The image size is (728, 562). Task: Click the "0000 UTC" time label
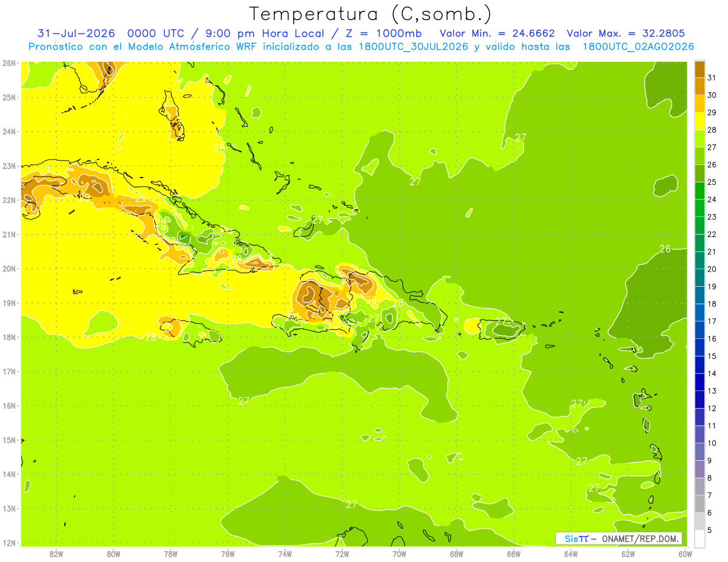[155, 33]
